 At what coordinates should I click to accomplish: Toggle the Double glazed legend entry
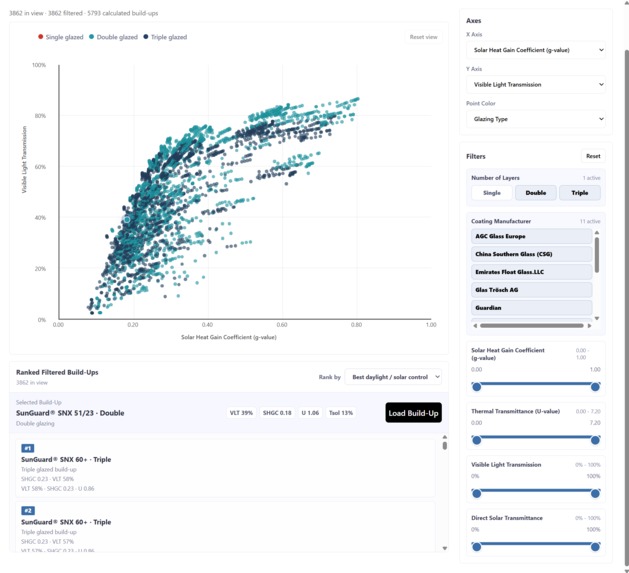click(113, 37)
